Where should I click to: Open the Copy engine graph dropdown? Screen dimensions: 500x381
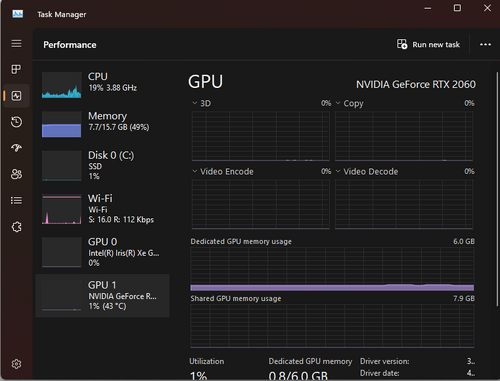tap(349, 103)
